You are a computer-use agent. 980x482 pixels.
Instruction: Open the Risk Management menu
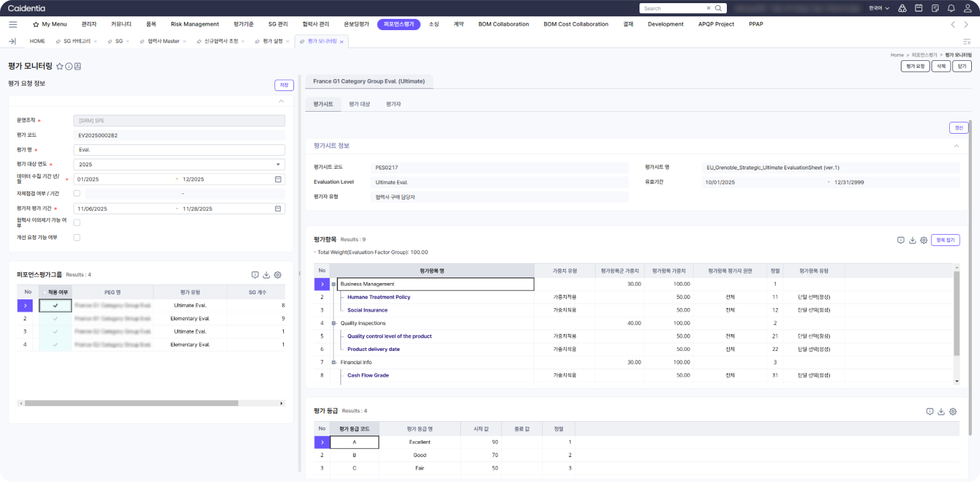195,24
